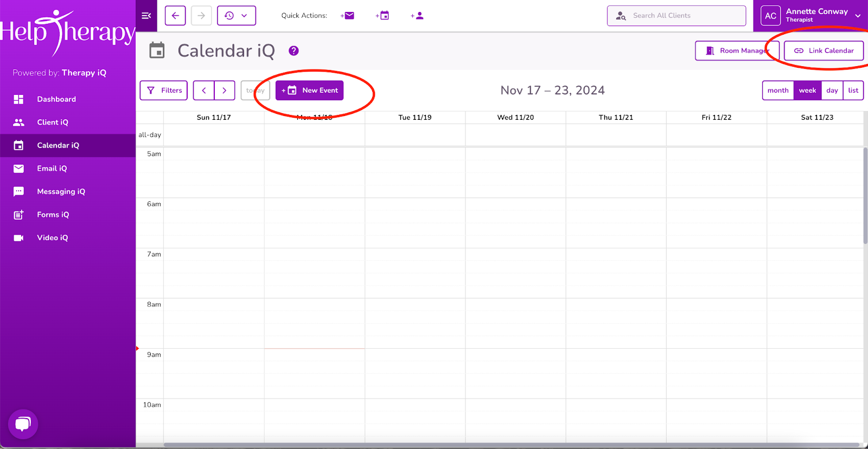Click the Powered by Therapy iQ text
Image resolution: width=868 pixels, height=449 pixels.
pos(60,73)
